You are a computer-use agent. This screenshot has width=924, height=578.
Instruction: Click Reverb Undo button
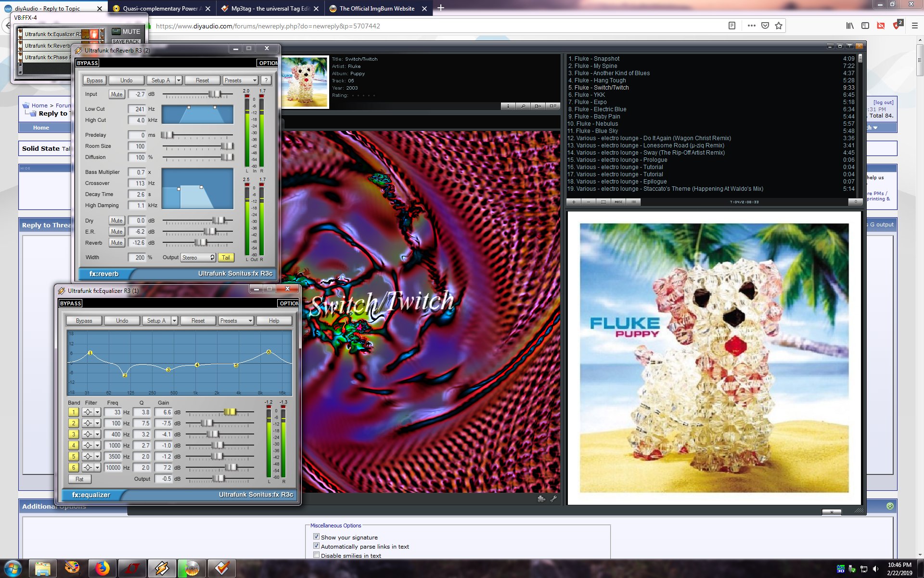coord(126,80)
